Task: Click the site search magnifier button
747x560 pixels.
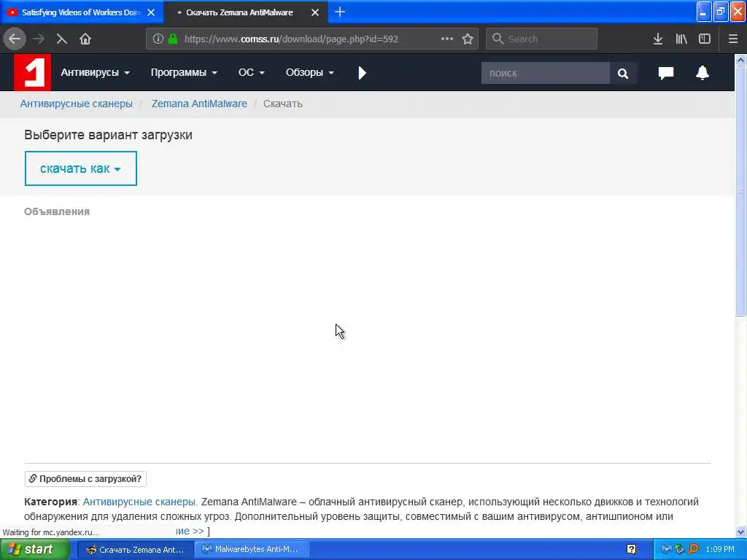Action: click(x=623, y=73)
